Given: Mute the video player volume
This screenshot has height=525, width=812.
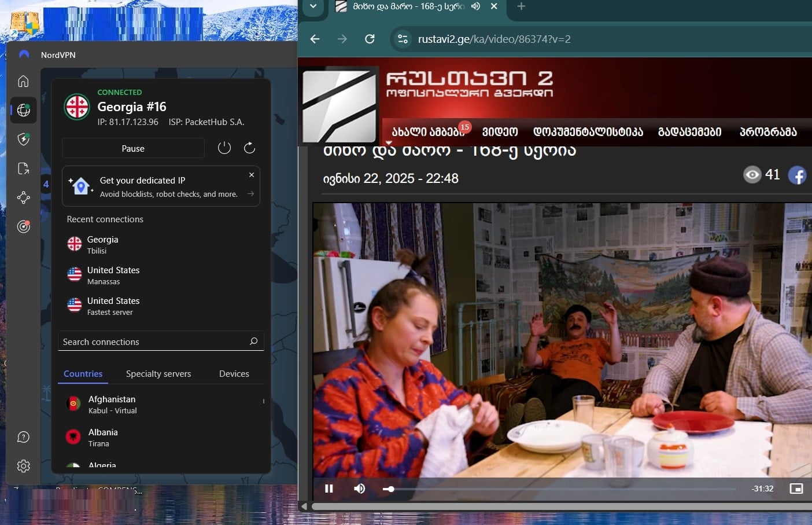Looking at the screenshot, I should pos(359,489).
